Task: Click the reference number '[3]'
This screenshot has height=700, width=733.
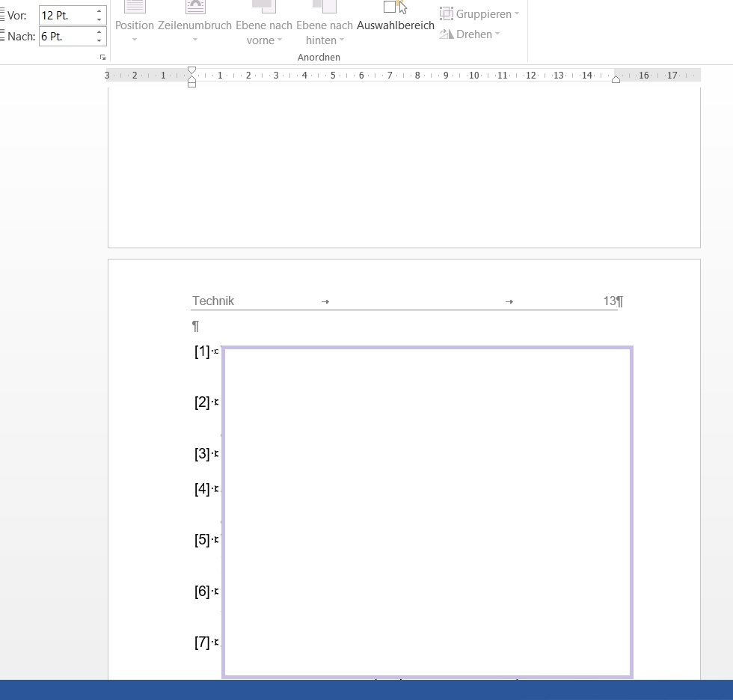Action: (x=202, y=454)
